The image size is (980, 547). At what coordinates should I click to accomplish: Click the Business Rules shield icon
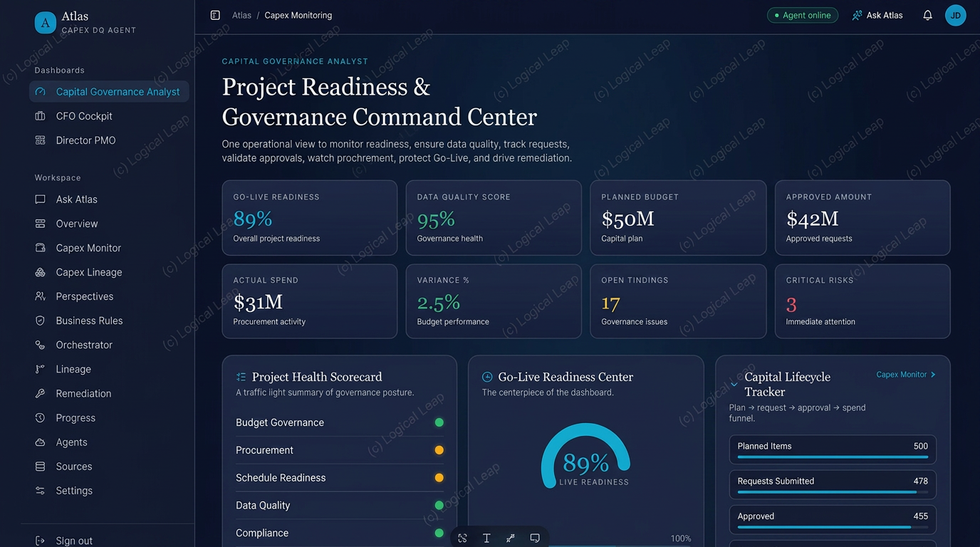click(41, 321)
